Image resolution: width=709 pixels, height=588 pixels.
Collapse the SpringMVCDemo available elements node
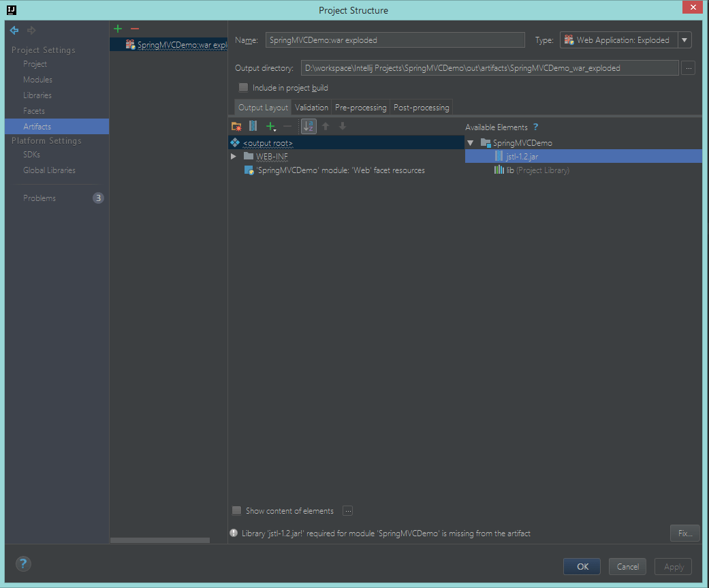pos(470,143)
